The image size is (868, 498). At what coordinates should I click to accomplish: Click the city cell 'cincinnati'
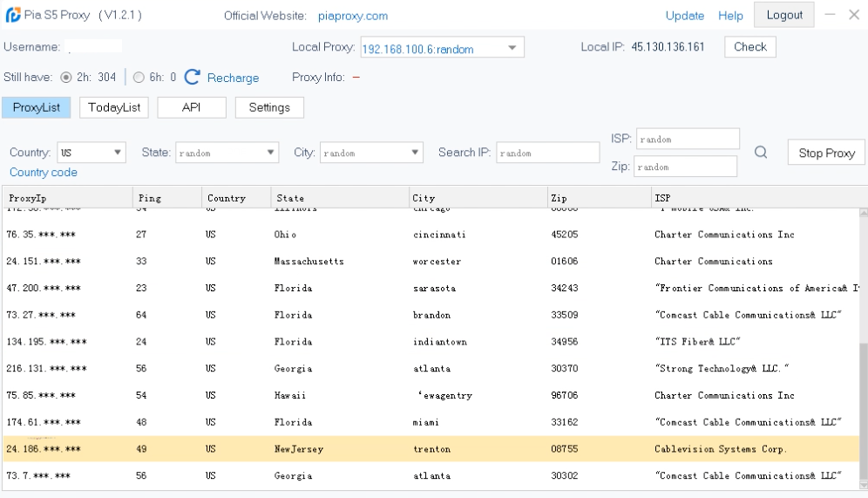[439, 235]
